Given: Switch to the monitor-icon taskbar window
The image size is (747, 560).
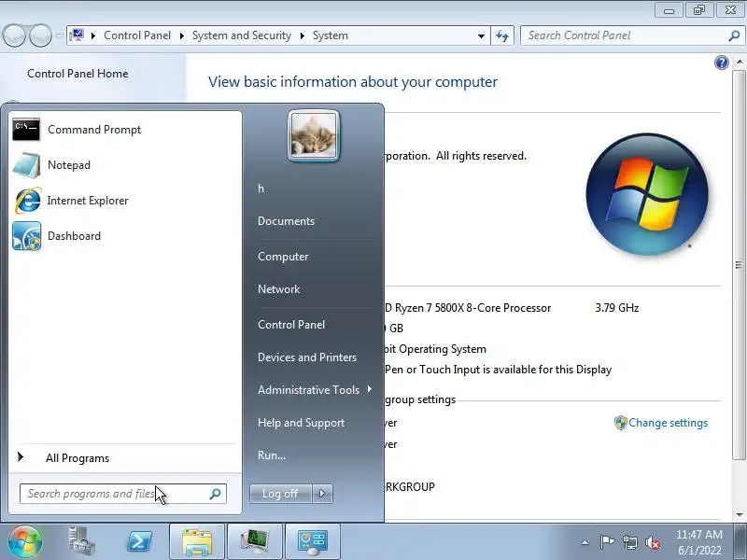Looking at the screenshot, I should point(255,541).
